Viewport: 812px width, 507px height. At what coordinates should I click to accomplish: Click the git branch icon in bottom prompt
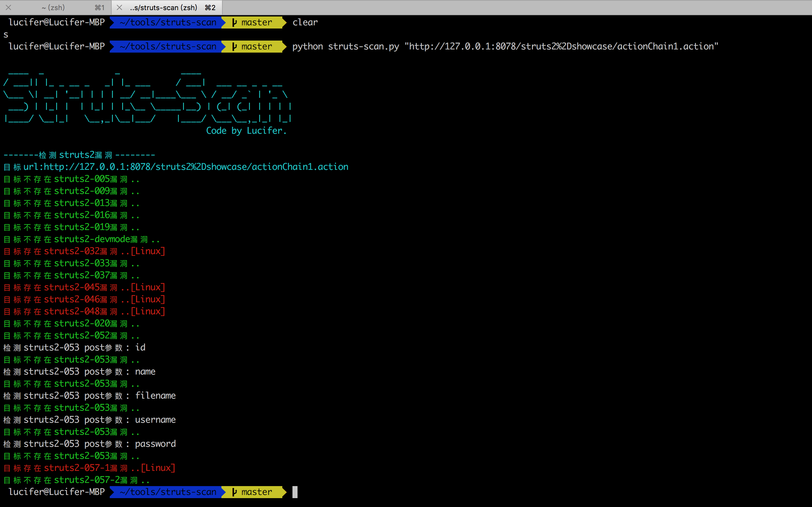234,492
